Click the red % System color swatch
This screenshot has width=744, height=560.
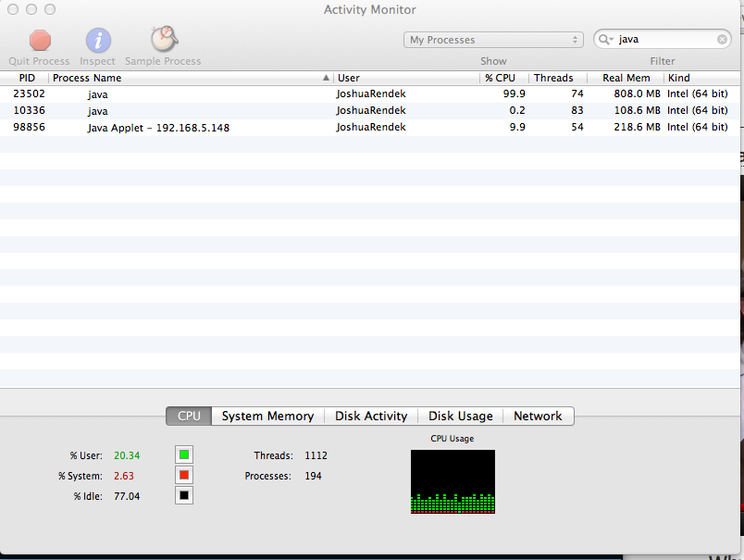(184, 475)
